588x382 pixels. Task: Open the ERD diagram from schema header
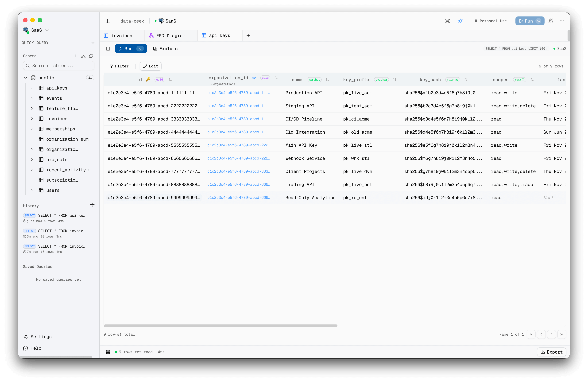pos(83,56)
